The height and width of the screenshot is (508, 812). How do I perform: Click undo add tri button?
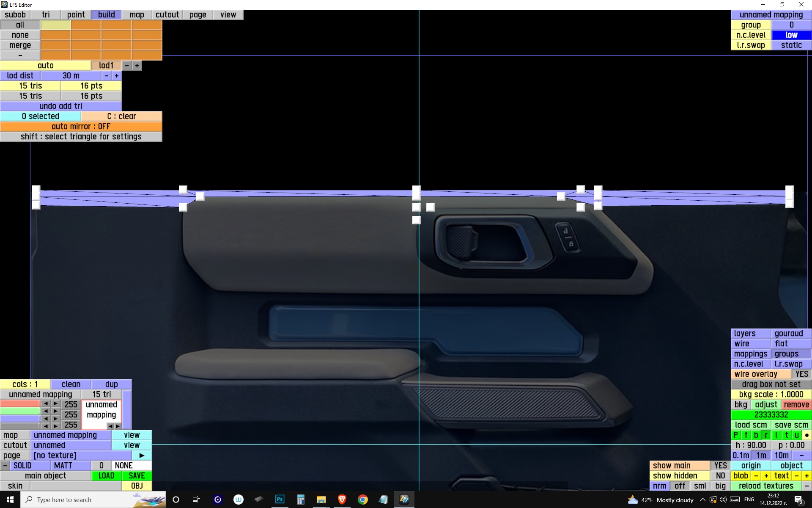pyautogui.click(x=60, y=106)
